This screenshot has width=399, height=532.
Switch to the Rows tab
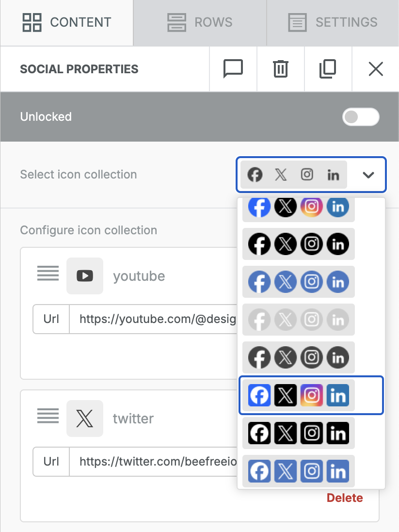click(x=200, y=22)
